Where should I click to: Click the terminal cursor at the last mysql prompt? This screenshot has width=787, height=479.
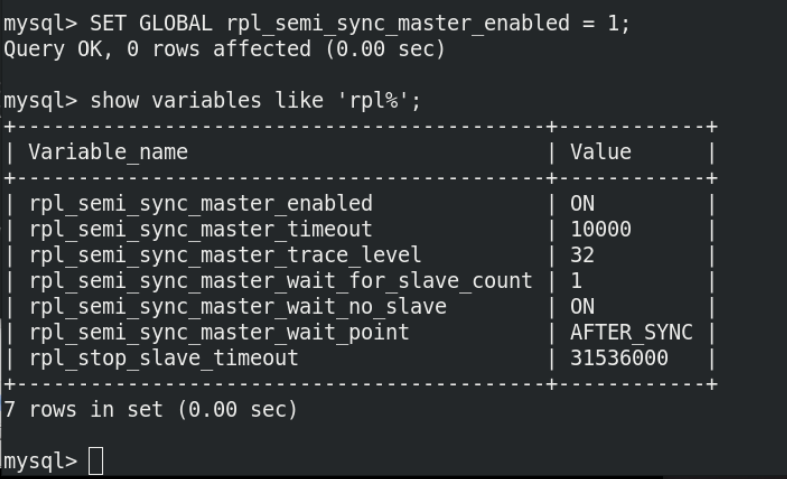coord(95,461)
